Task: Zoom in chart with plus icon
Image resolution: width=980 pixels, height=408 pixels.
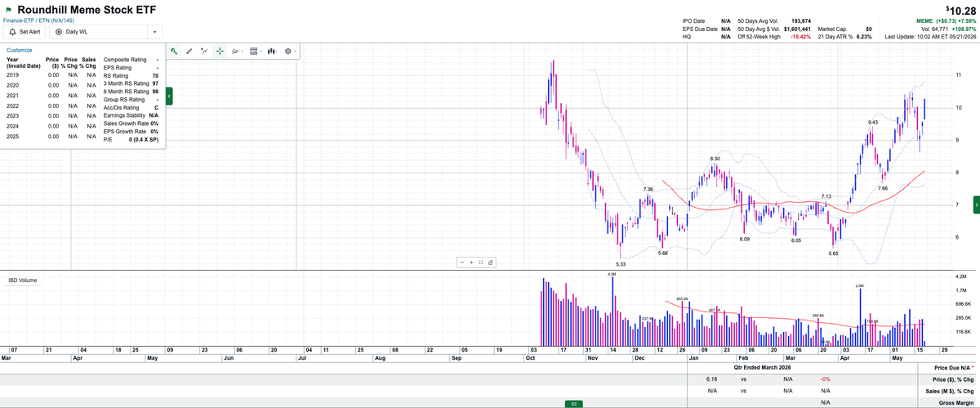Action: coord(471,262)
